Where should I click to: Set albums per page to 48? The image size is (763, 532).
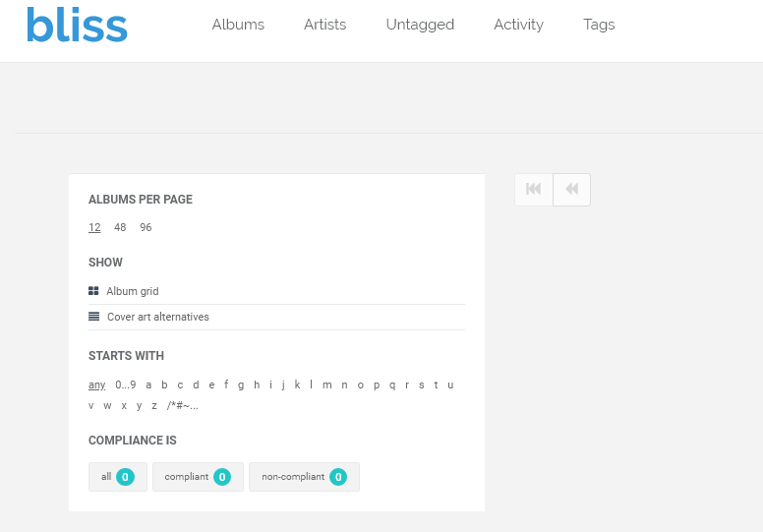tap(120, 227)
